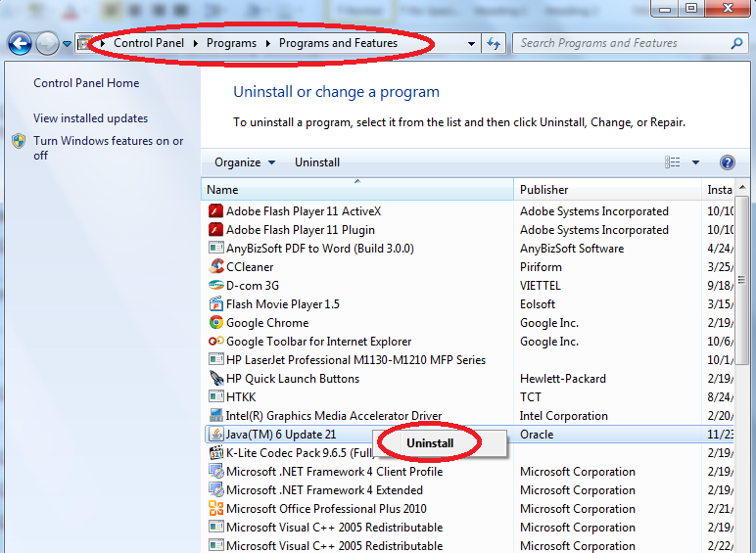The height and width of the screenshot is (553, 756).
Task: Click the K-Lite Codec Pack icon
Action: pos(215,453)
